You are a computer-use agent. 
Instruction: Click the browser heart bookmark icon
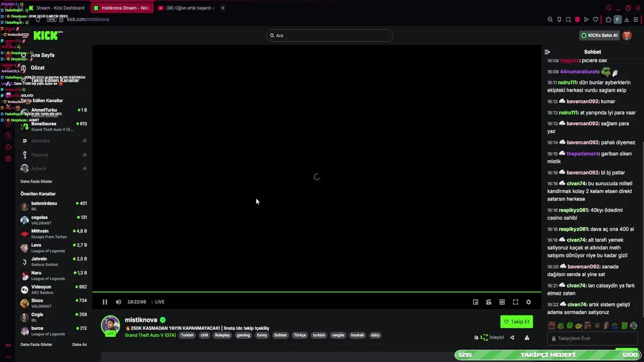click(595, 20)
